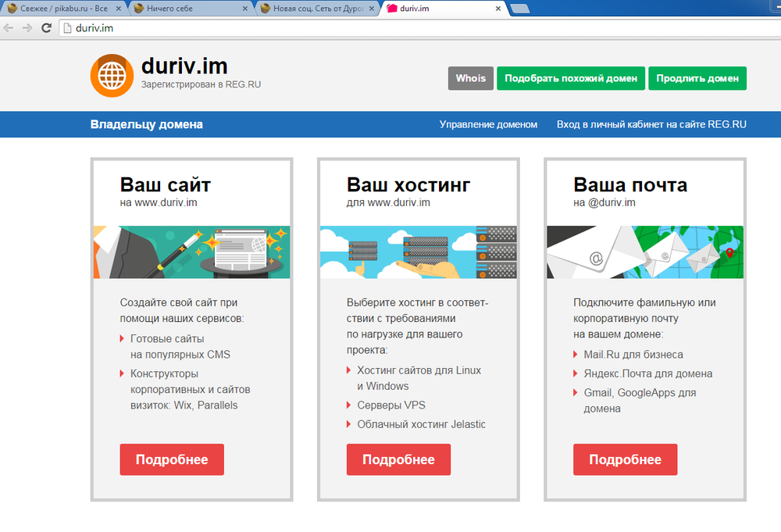Click the browser forward arrow
The height and width of the screenshot is (532, 781).
tap(27, 28)
